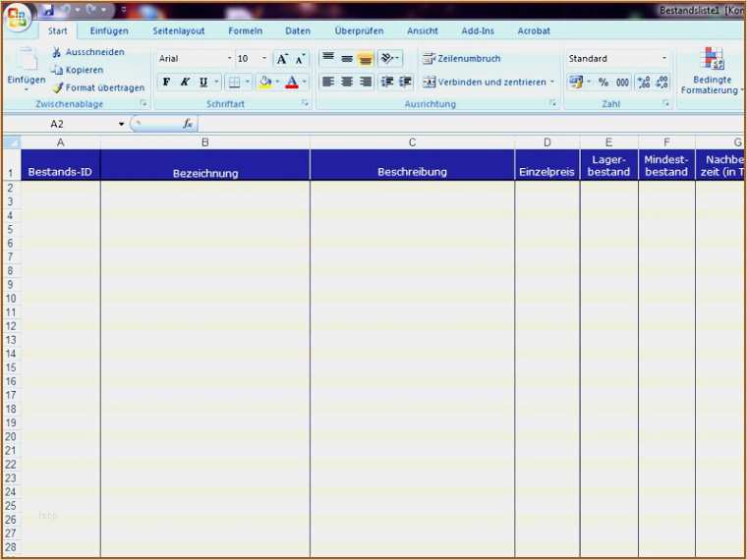Toggle bold formatting (F)

pos(166,83)
